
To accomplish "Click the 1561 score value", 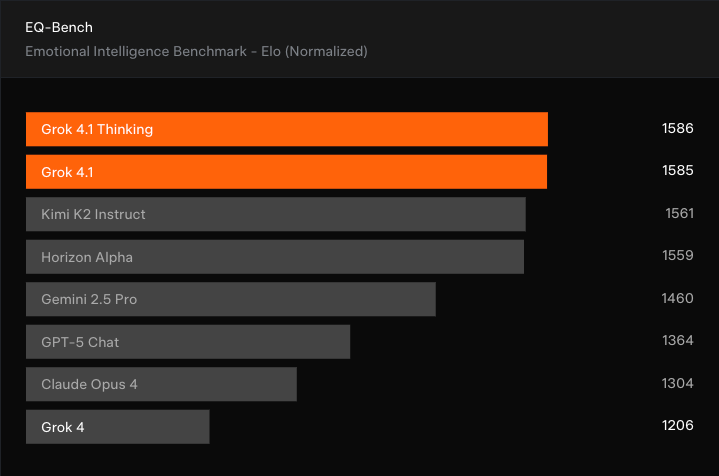I will [x=678, y=214].
